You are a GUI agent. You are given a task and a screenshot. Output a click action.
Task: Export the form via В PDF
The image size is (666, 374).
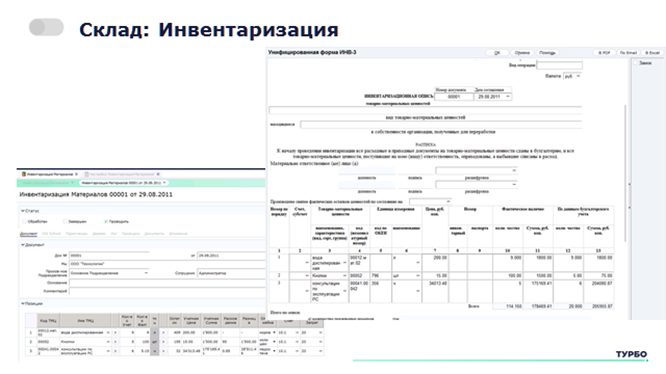tap(604, 53)
